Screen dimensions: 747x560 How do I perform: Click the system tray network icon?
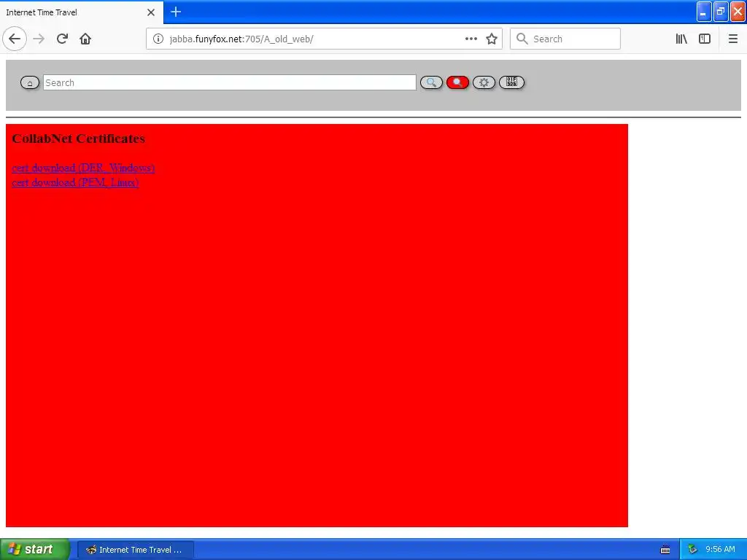click(693, 550)
